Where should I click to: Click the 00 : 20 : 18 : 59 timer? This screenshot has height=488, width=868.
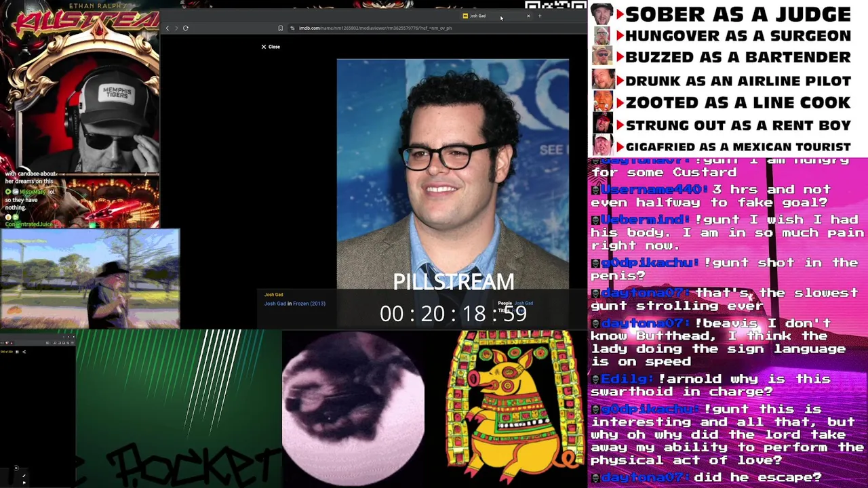point(453,313)
